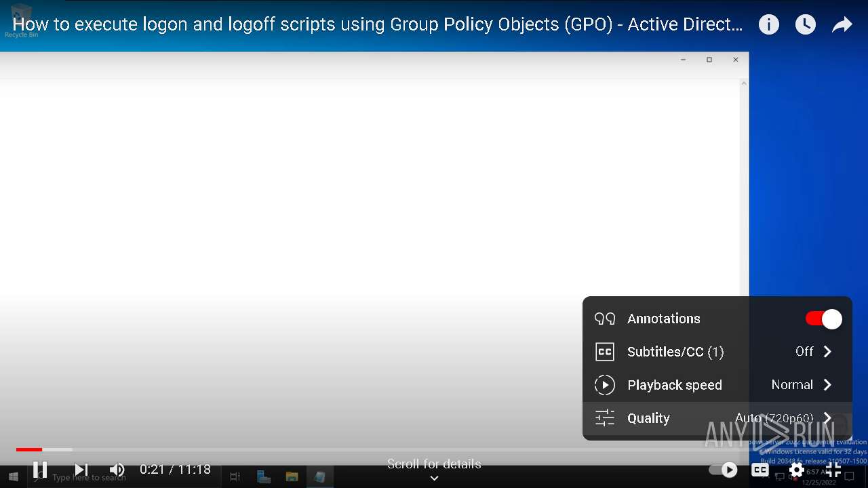Minimize the recorded white window
This screenshot has width=868, height=488.
pos(683,60)
